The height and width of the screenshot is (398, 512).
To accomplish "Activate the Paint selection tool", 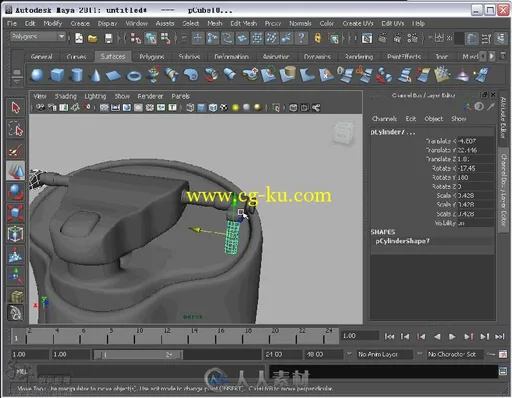I will pyautogui.click(x=15, y=150).
